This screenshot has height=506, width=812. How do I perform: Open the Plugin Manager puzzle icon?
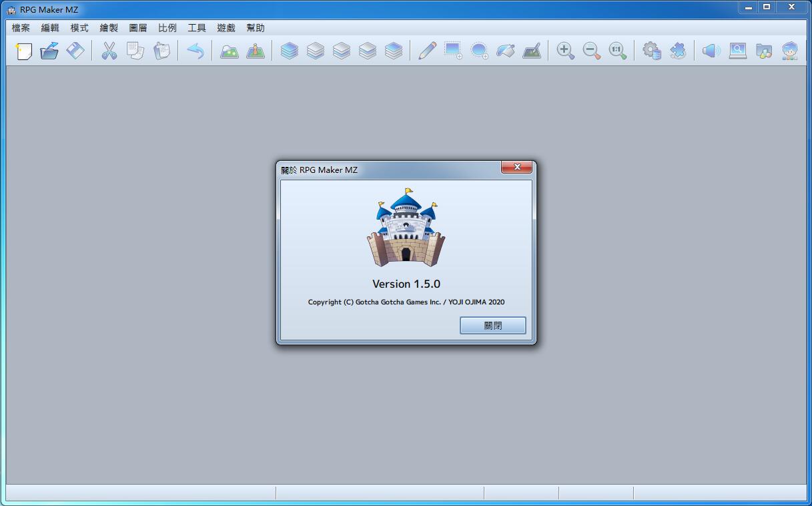click(677, 51)
